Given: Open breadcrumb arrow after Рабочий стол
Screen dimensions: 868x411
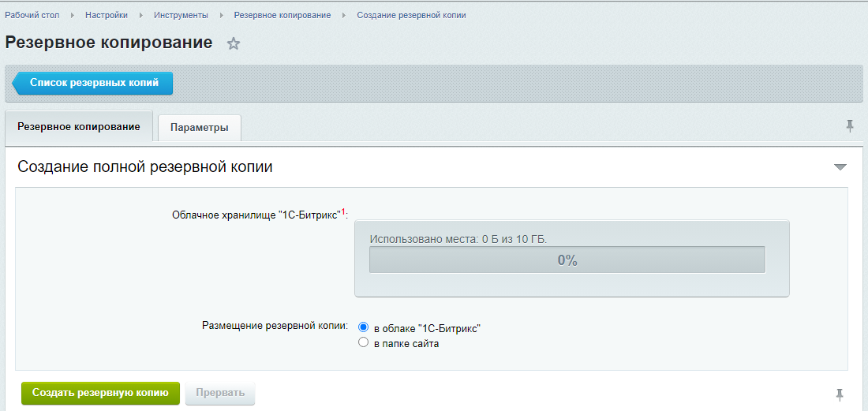Looking at the screenshot, I should point(72,16).
